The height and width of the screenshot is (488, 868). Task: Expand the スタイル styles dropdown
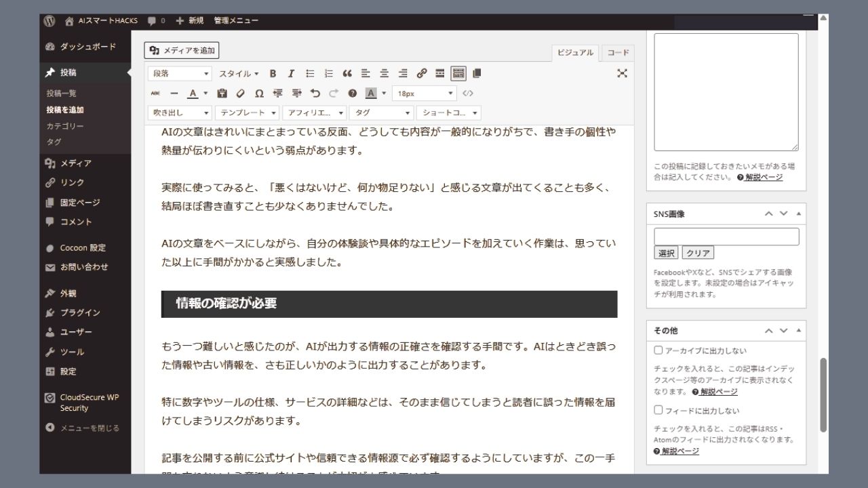(239, 73)
